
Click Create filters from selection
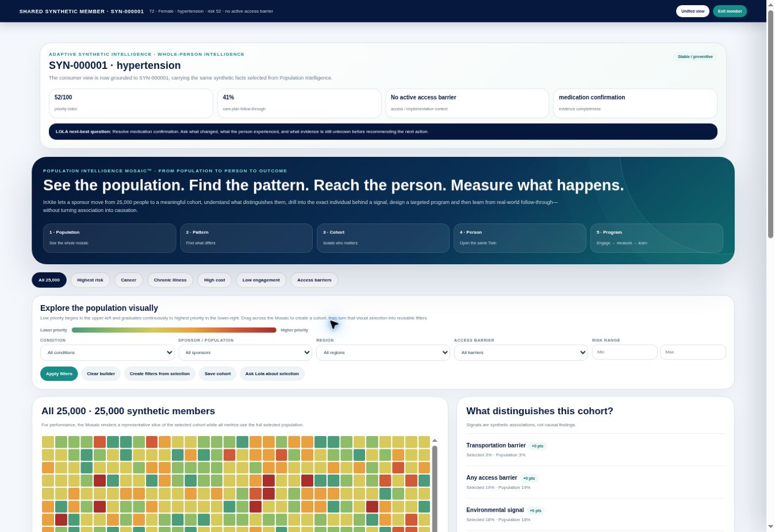(160, 373)
